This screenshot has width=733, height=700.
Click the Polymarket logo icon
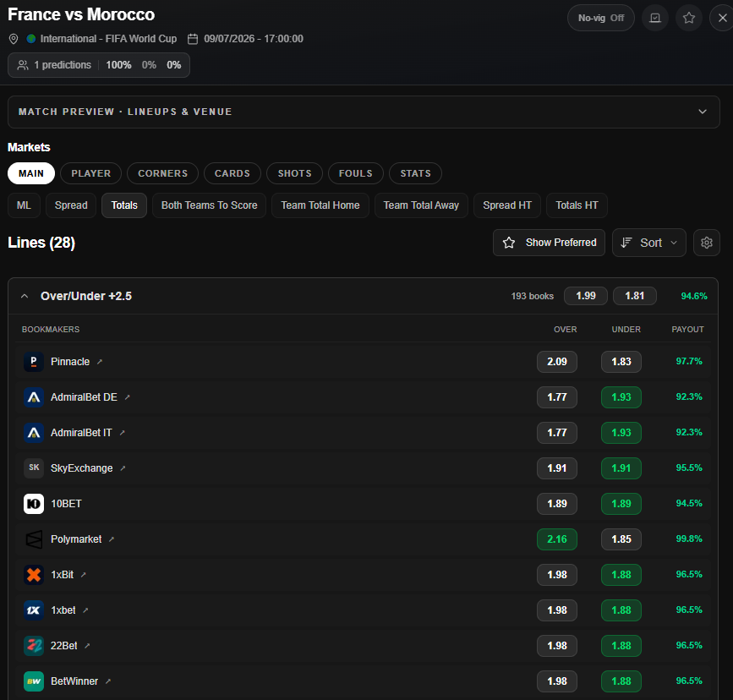(34, 539)
